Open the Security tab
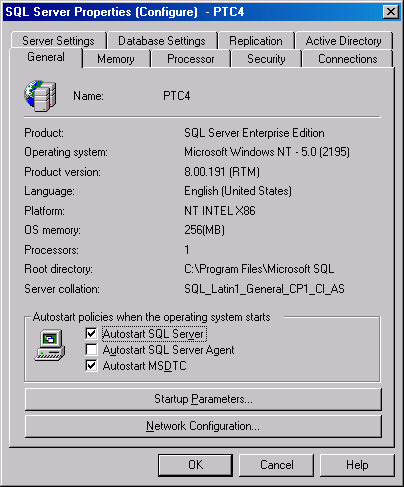 (266, 59)
